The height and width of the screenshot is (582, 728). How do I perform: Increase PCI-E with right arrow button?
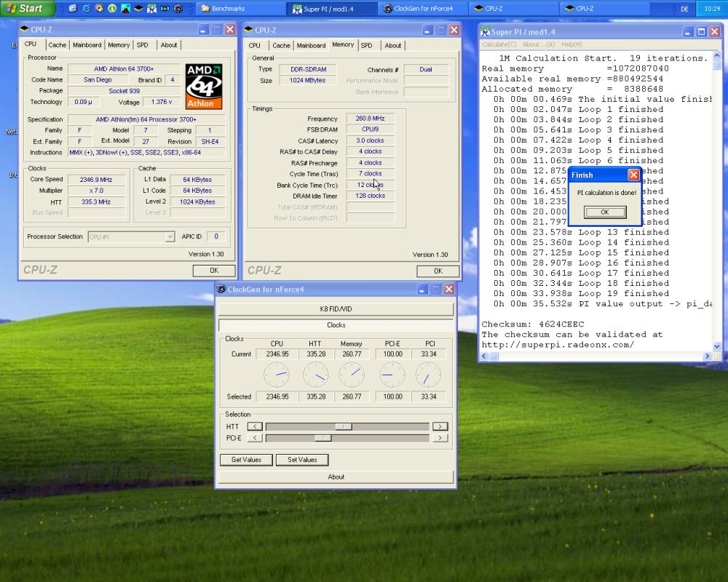[x=440, y=438]
